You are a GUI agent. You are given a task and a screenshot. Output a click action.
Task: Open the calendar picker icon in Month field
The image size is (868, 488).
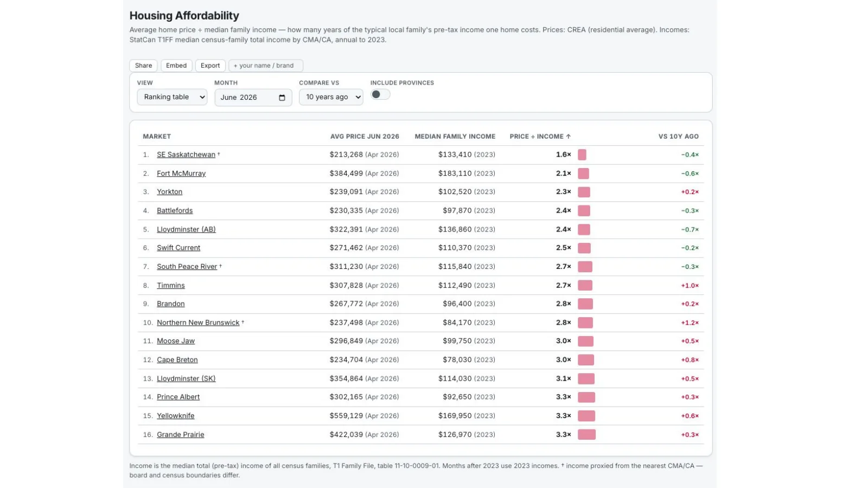click(282, 98)
